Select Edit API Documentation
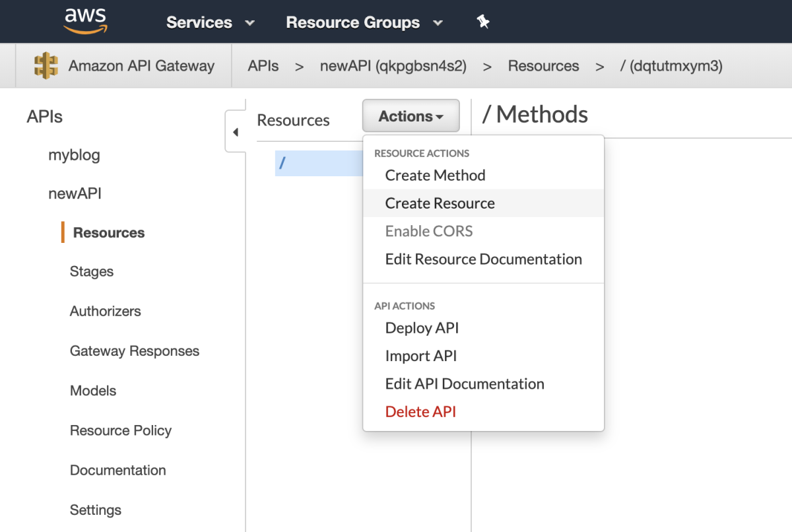This screenshot has width=792, height=532. coord(483,383)
